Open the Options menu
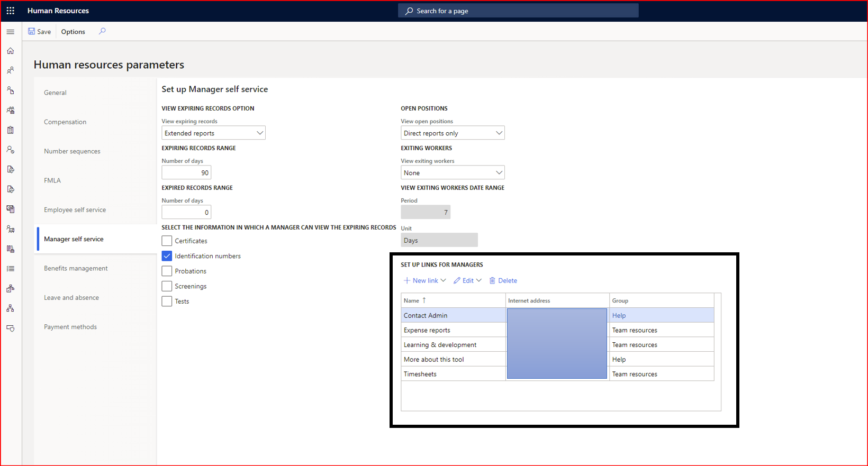The image size is (868, 466). pos(73,32)
